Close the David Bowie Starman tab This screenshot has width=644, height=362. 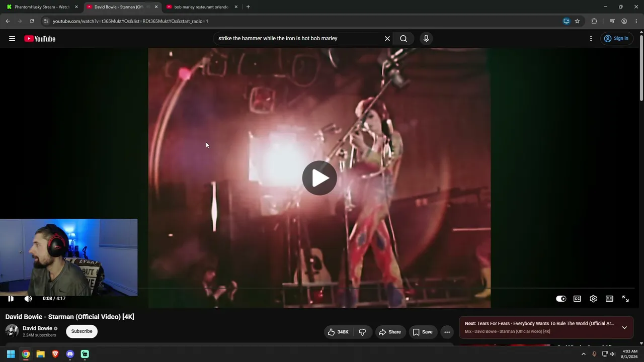pyautogui.click(x=156, y=7)
